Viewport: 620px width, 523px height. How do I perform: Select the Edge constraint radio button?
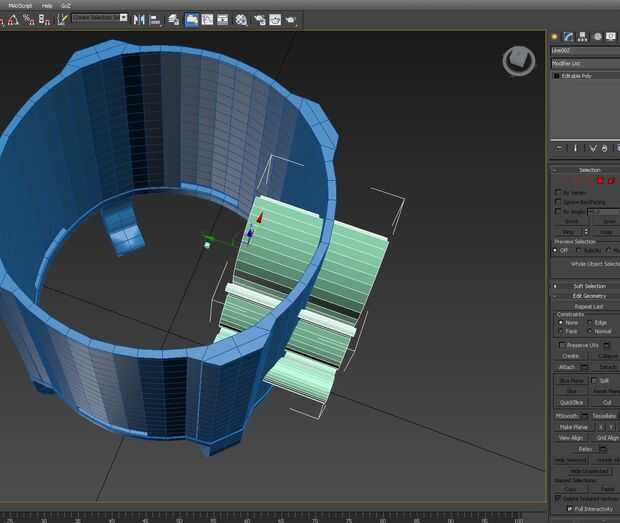click(589, 322)
